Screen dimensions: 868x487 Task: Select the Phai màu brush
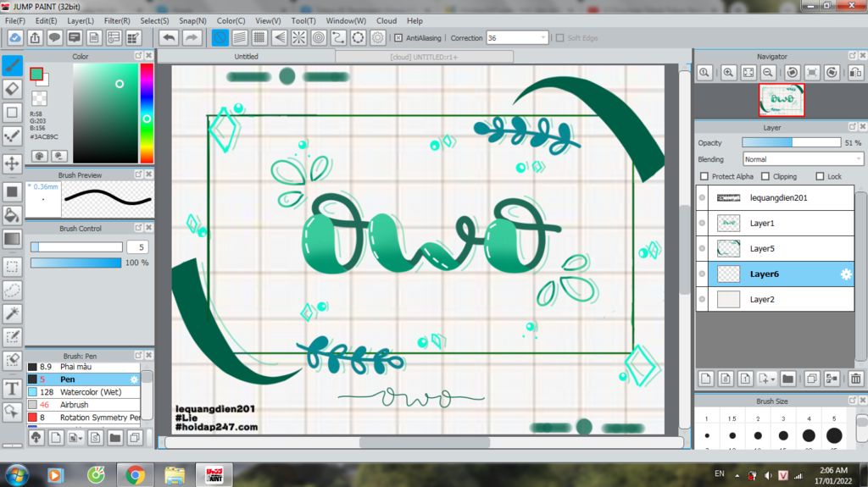[84, 367]
